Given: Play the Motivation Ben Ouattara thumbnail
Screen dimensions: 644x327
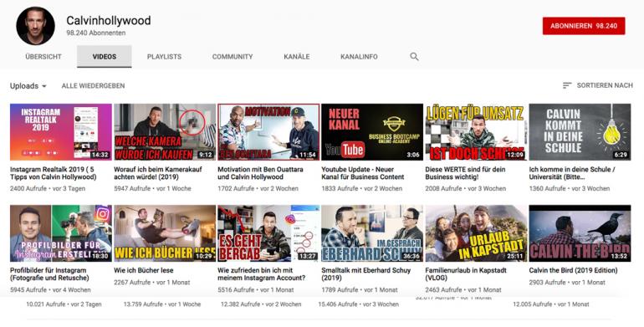Looking at the screenshot, I should pos(268,132).
